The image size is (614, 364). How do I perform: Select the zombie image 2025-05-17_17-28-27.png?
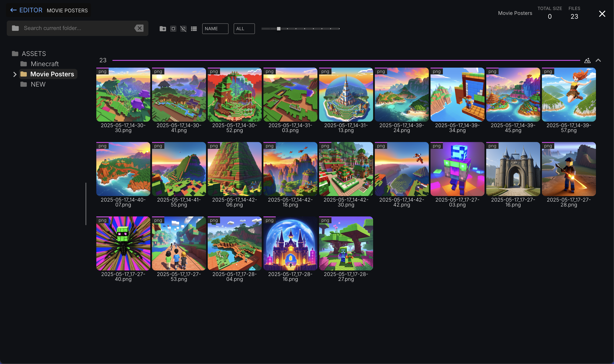346,243
